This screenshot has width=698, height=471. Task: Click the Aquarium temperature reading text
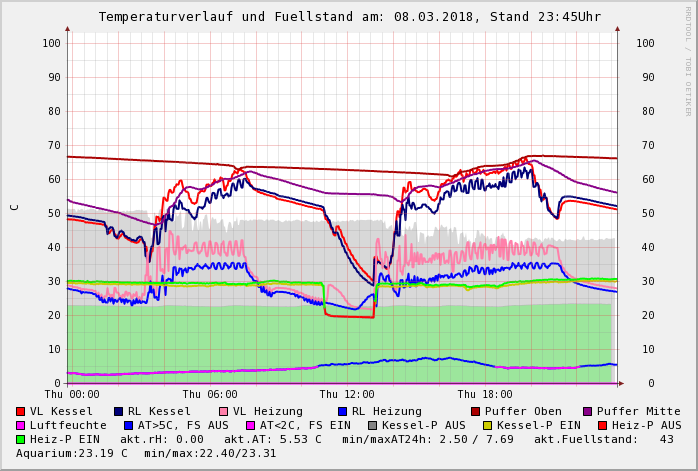point(70,453)
